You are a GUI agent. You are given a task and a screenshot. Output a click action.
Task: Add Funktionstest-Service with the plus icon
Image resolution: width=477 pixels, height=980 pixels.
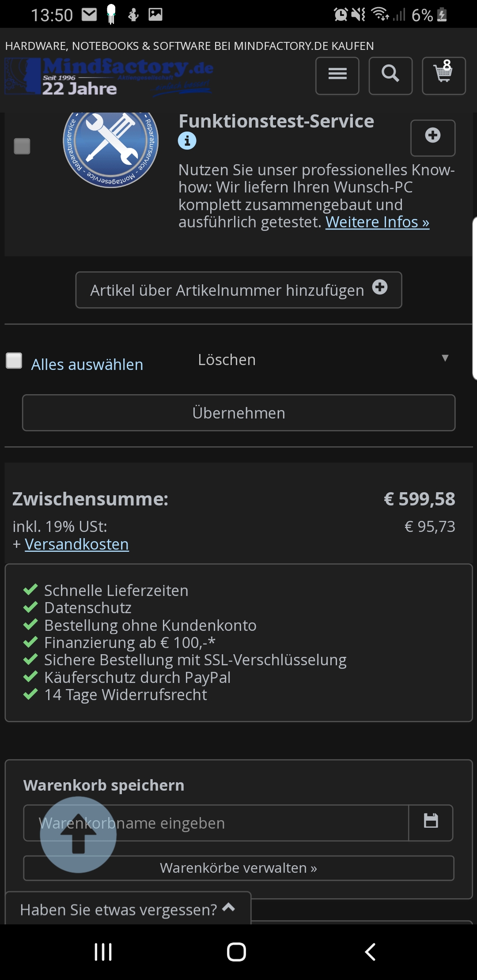pyautogui.click(x=433, y=138)
